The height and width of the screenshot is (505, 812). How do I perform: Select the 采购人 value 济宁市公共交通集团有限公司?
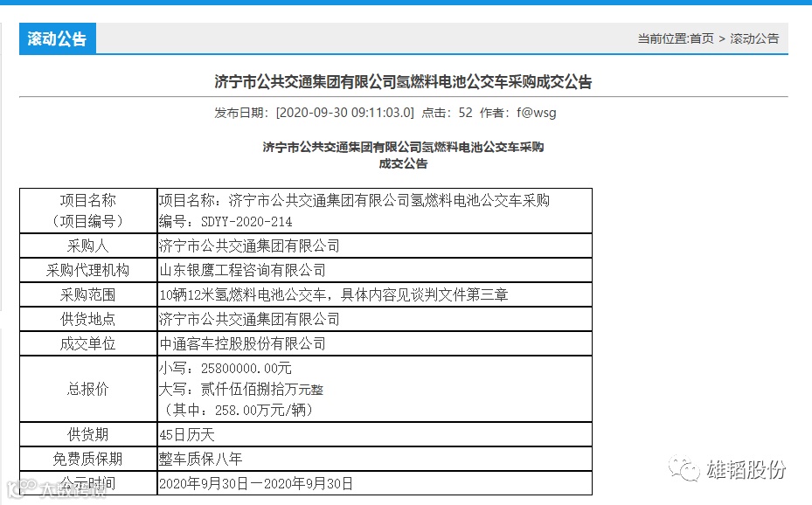tap(374, 246)
